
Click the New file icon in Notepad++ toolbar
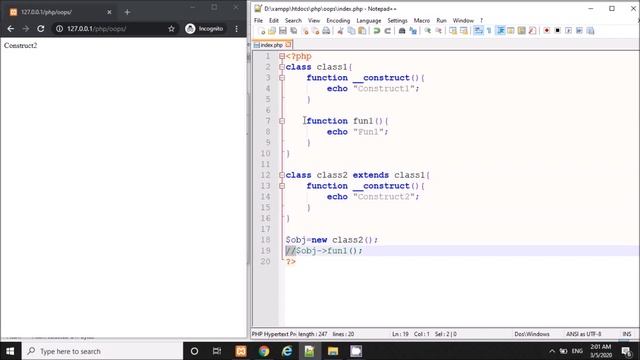(261, 31)
